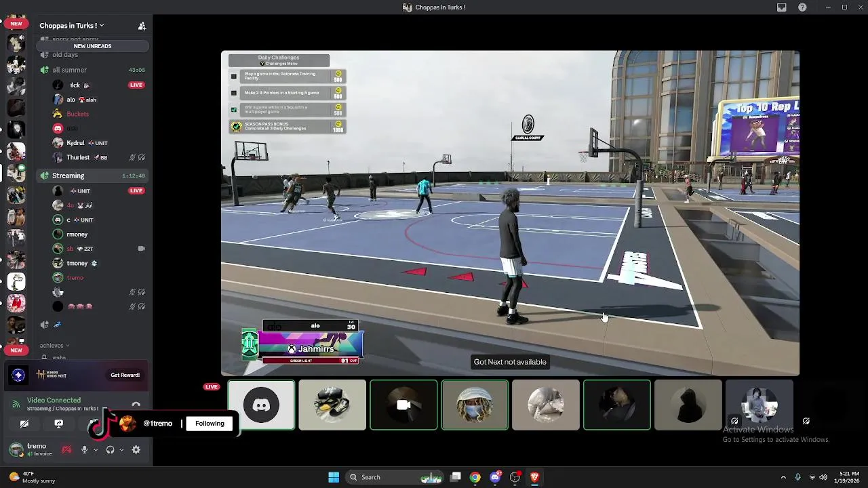Viewport: 868px width, 488px height.
Task: Click user 'Thurlest' in all summer
Action: point(78,157)
